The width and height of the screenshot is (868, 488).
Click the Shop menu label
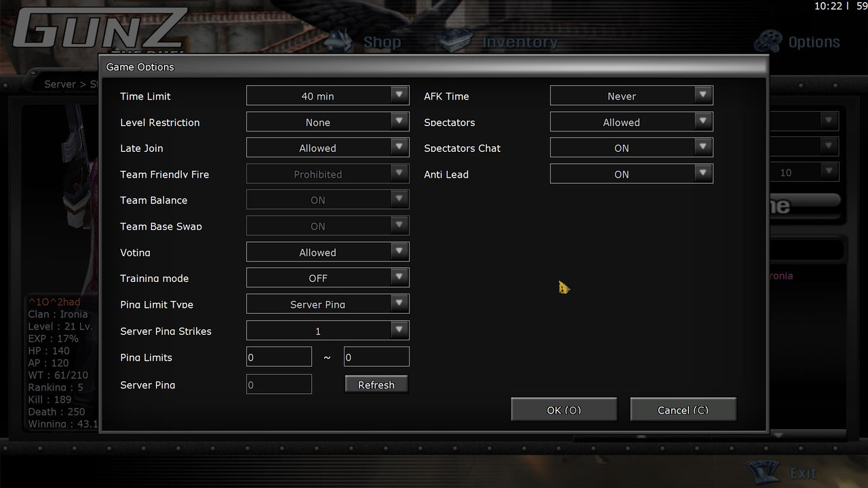[382, 42]
